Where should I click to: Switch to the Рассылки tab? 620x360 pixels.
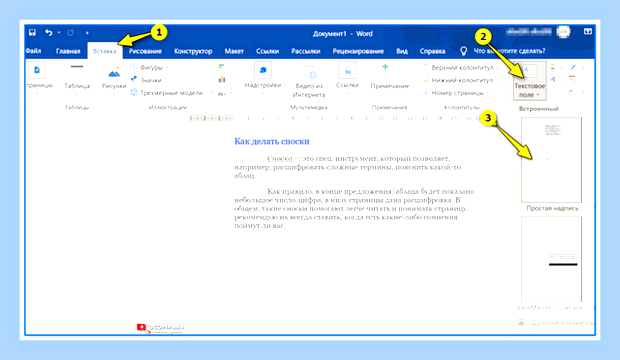(x=306, y=51)
